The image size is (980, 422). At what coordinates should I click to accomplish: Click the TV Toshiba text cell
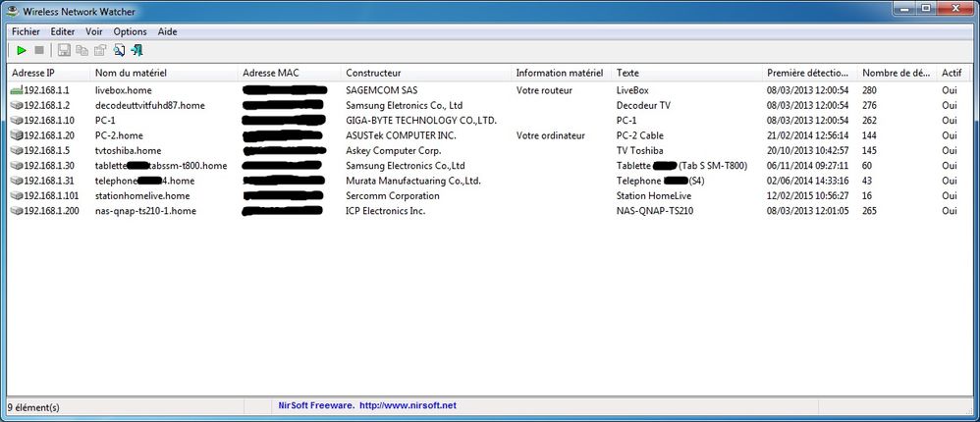click(x=639, y=150)
